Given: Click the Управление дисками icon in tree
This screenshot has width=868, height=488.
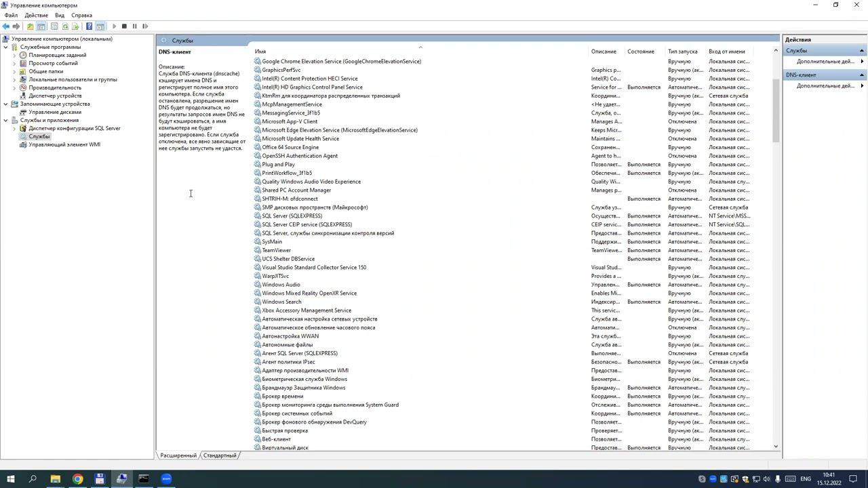Looking at the screenshot, I should click(23, 112).
